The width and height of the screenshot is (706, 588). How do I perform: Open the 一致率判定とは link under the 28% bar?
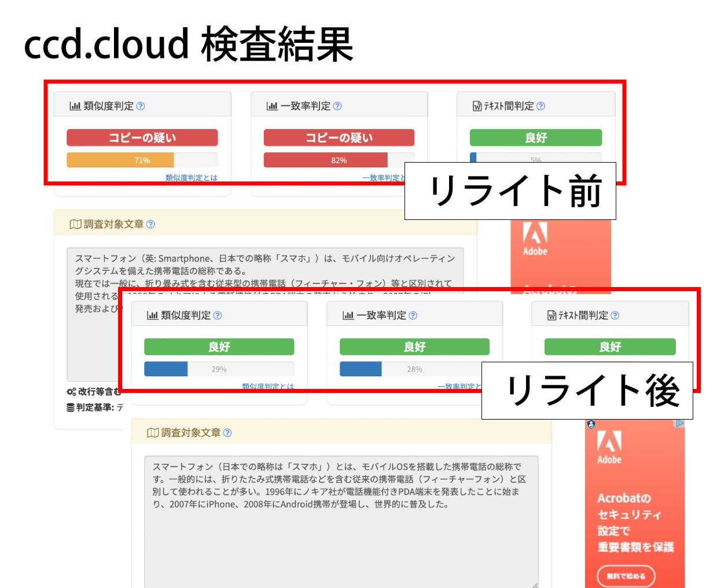click(459, 386)
